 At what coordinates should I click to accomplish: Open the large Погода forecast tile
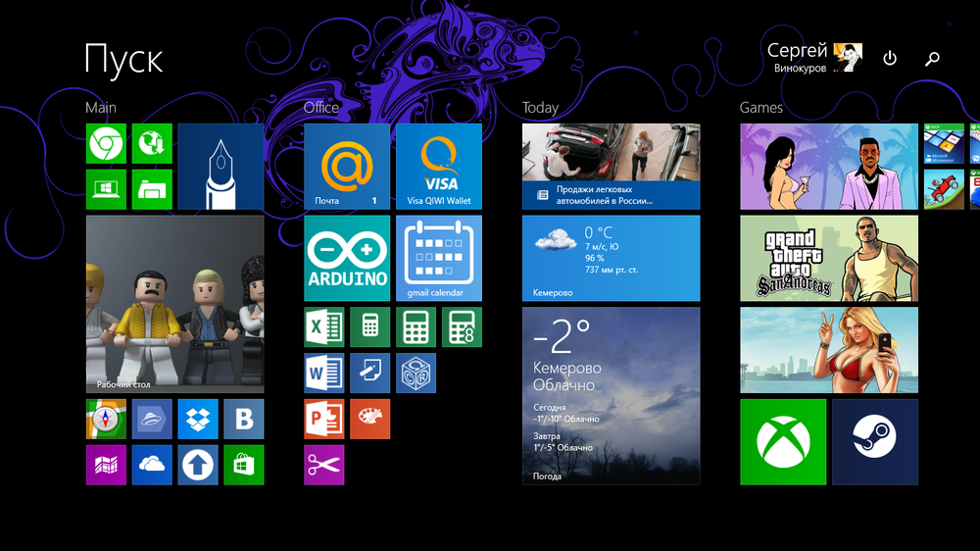click(612, 396)
